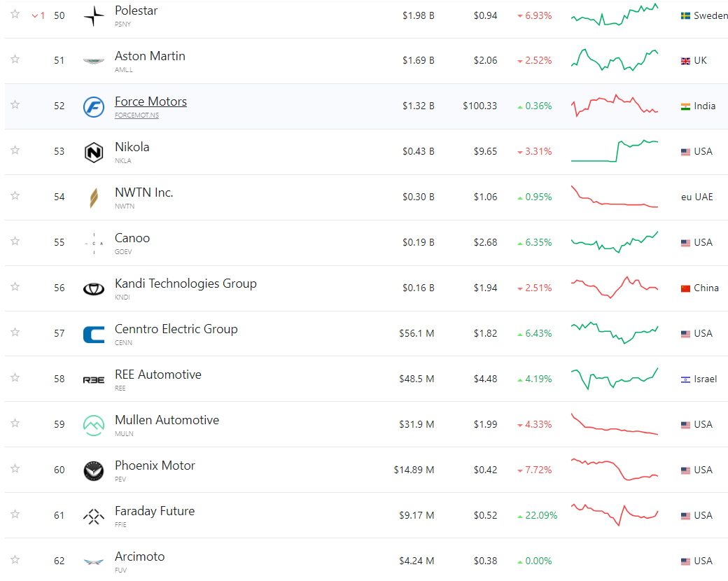The width and height of the screenshot is (728, 581).
Task: Mark NWTN Inc. with the star
Action: pos(15,195)
